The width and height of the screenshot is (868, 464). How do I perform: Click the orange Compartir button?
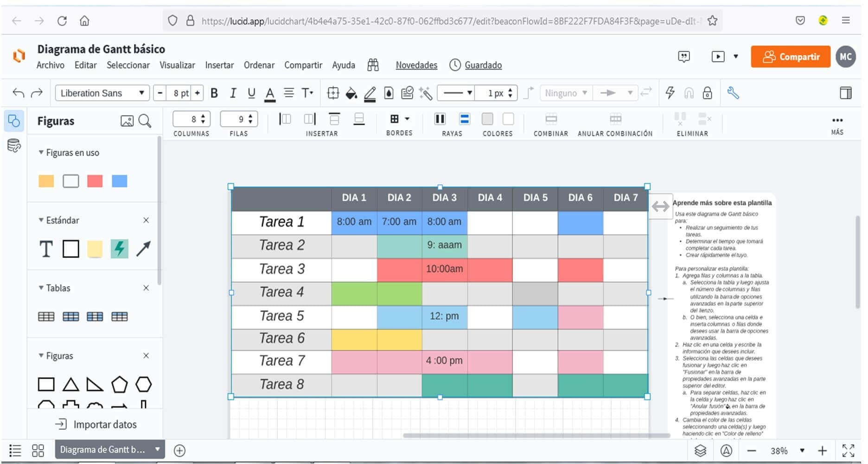790,57
